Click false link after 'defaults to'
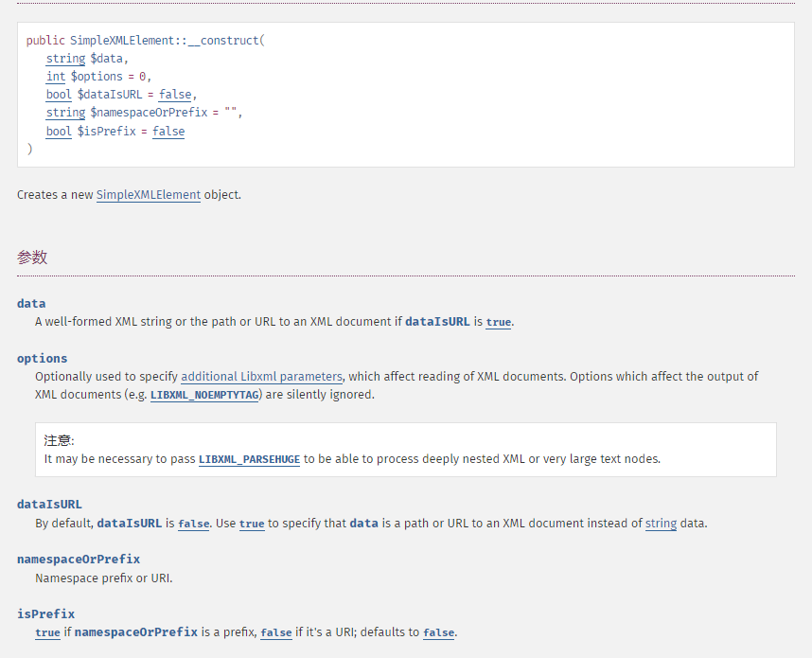 click(x=438, y=632)
